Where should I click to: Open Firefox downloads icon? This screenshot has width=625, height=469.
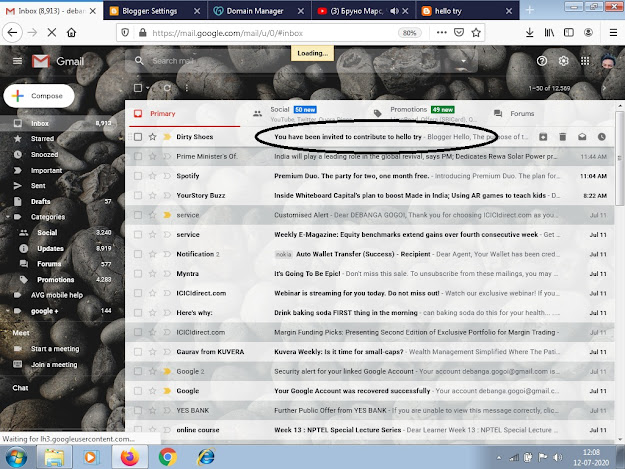coord(529,33)
